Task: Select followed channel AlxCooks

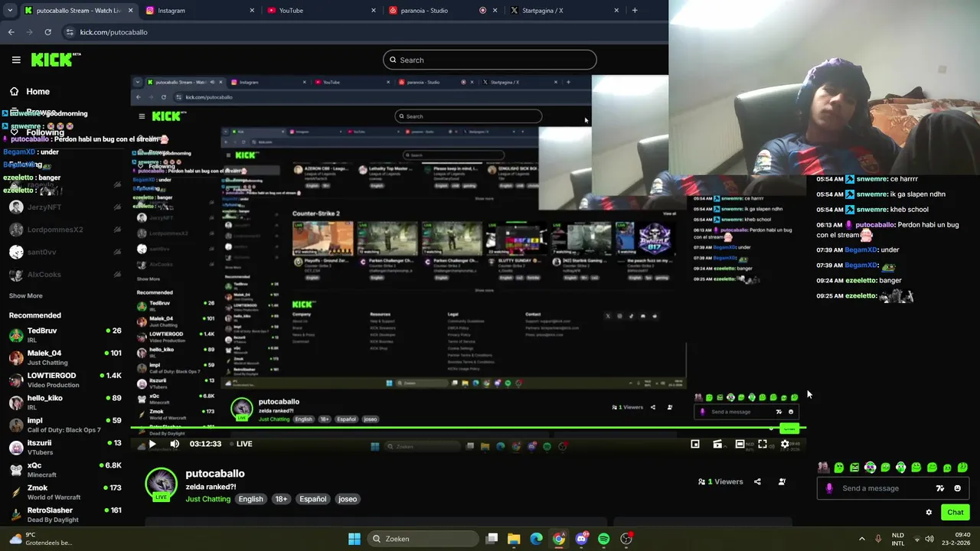Action: [x=65, y=274]
